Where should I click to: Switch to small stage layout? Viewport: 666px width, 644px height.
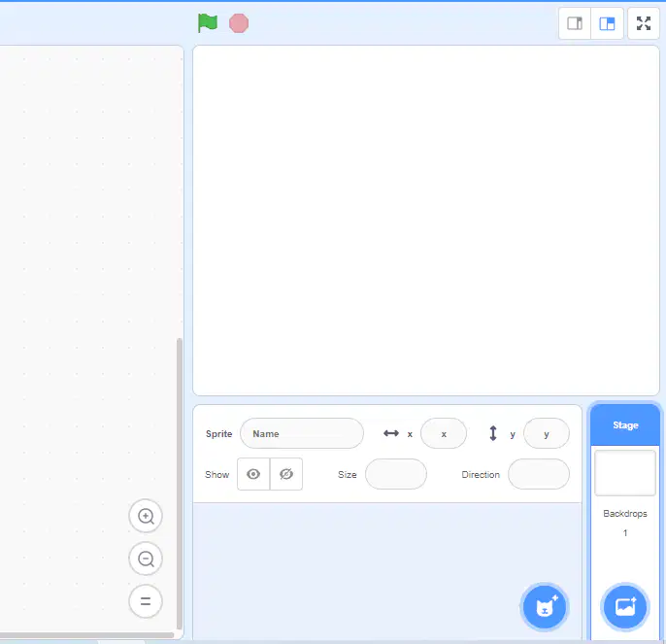click(x=575, y=23)
